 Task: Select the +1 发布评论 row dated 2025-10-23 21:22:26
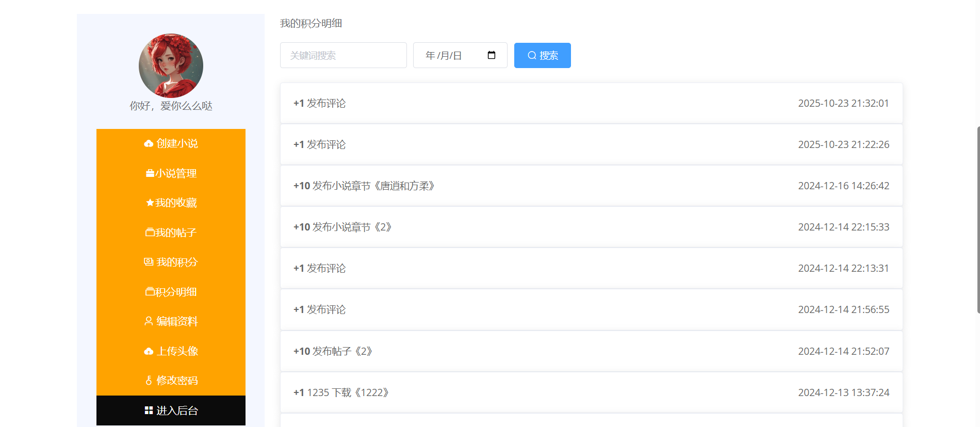tap(592, 144)
